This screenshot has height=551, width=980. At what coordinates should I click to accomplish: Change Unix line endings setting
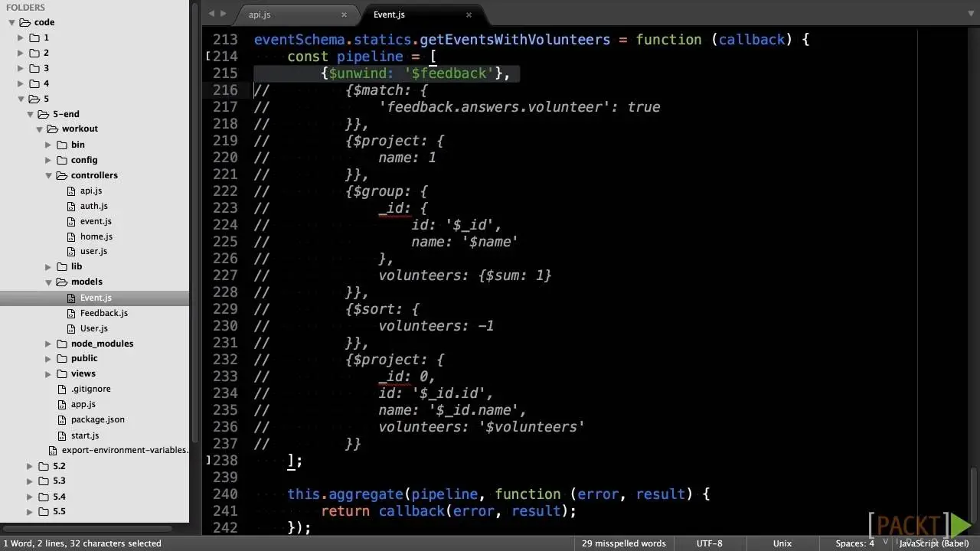pos(782,543)
